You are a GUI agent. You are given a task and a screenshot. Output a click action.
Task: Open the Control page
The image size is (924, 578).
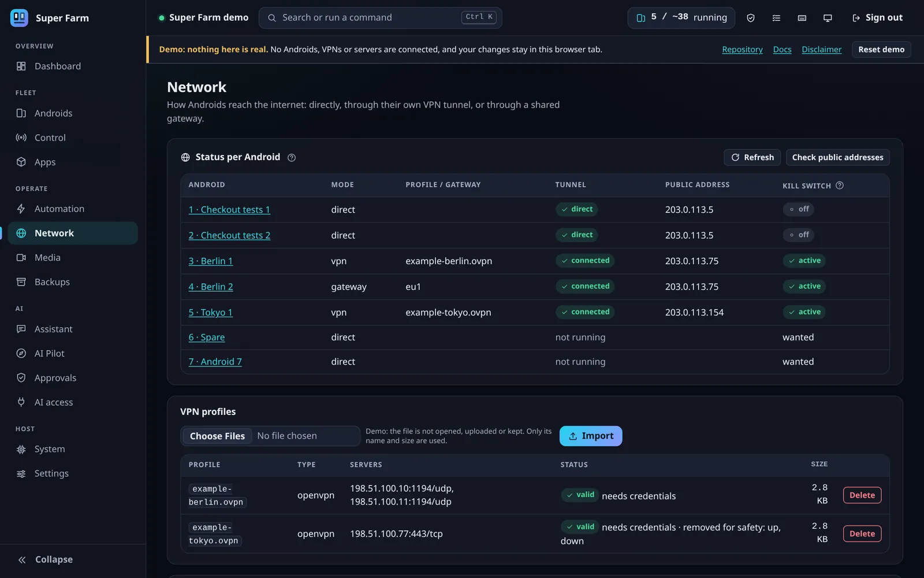click(x=73, y=138)
